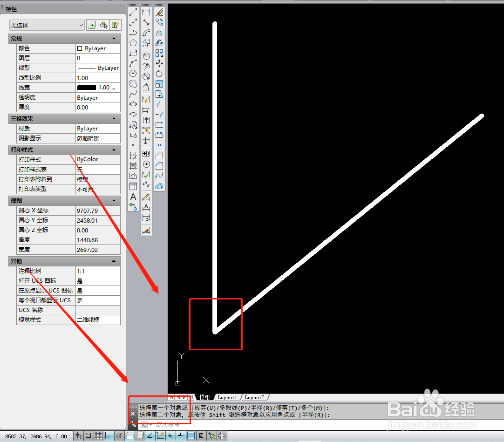Click the Quick Select button

pyautogui.click(x=115, y=25)
